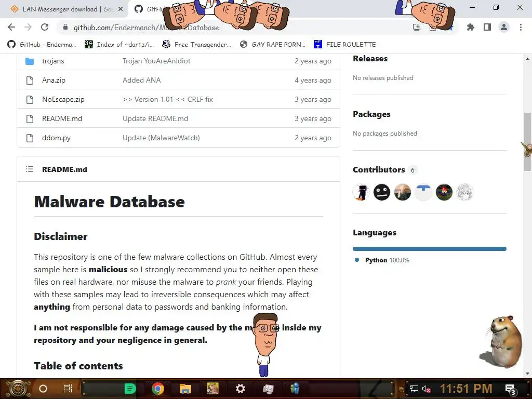Image resolution: width=532 pixels, height=399 pixels.
Task: Open the Ana.zip file
Action: point(54,81)
